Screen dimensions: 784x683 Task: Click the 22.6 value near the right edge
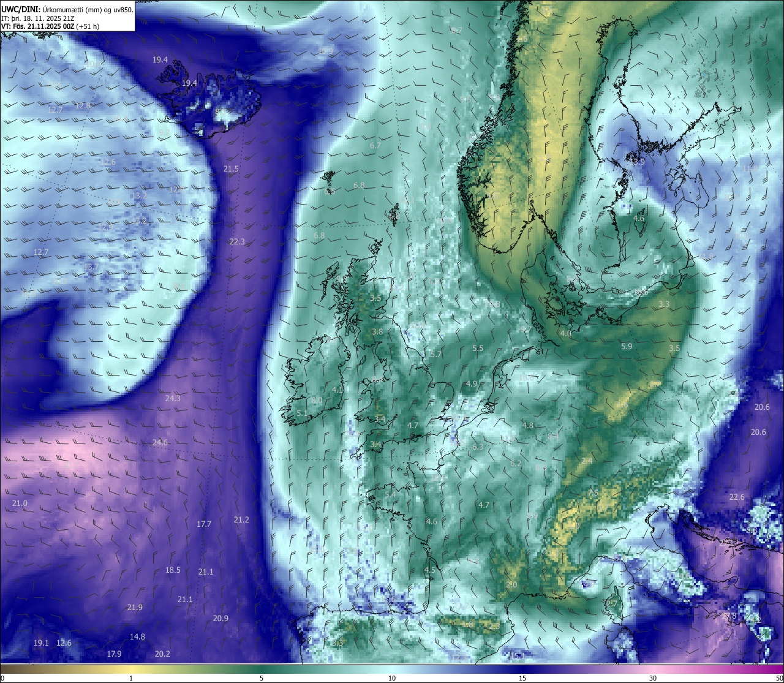[x=737, y=497]
